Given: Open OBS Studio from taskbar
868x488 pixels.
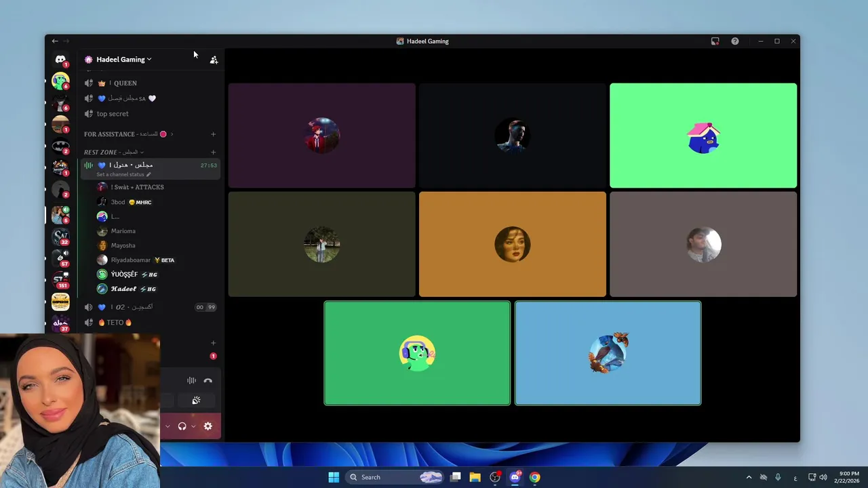Looking at the screenshot, I should pyautogui.click(x=495, y=477).
